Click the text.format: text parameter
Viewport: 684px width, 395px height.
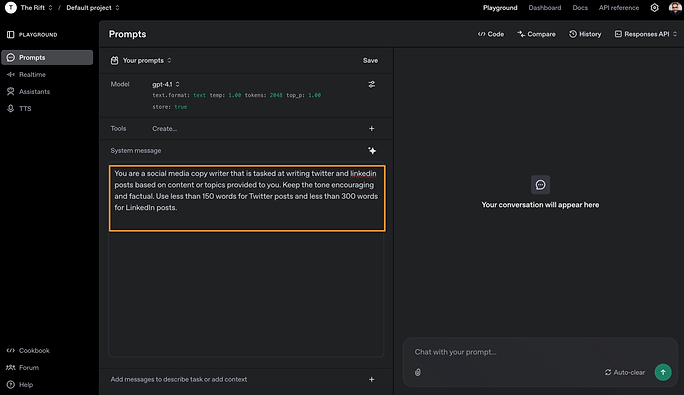(x=179, y=95)
